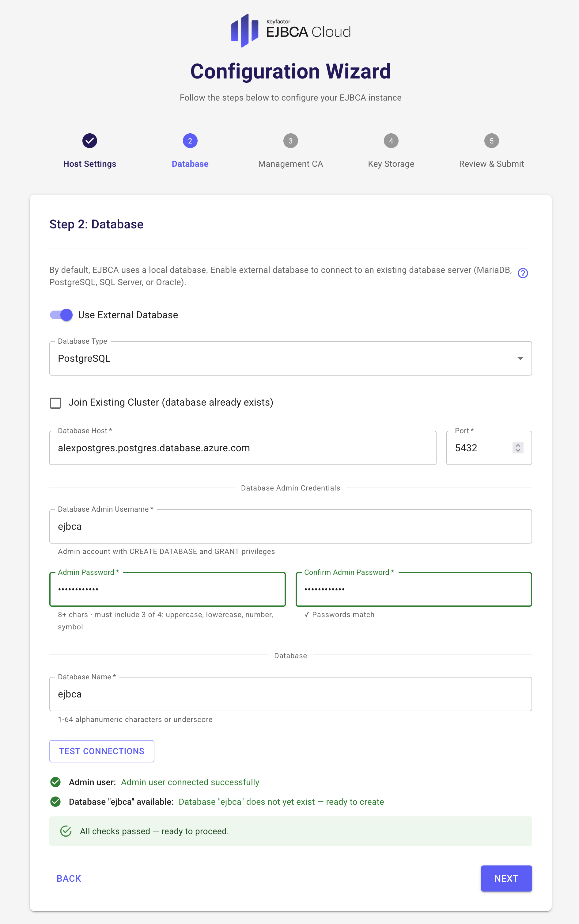Go to the Host Settings step
The image size is (579, 924).
point(89,164)
